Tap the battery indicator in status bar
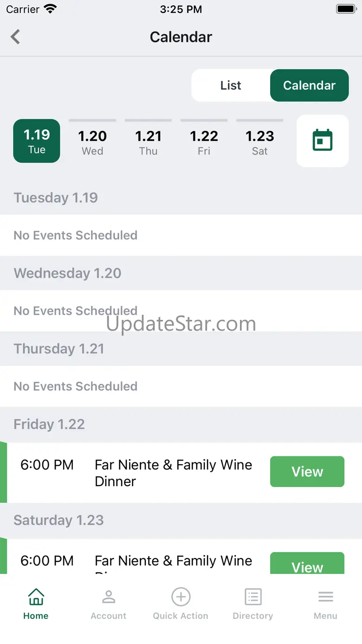 click(346, 9)
